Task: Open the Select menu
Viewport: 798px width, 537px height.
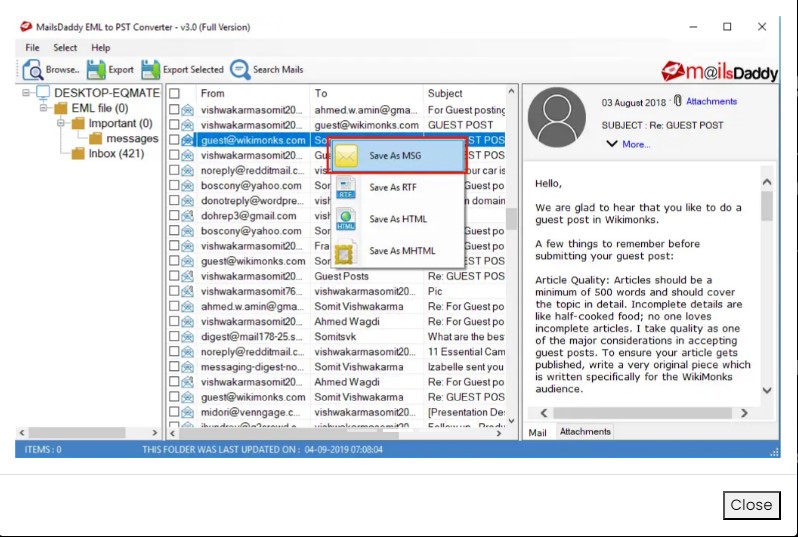Action: tap(65, 47)
